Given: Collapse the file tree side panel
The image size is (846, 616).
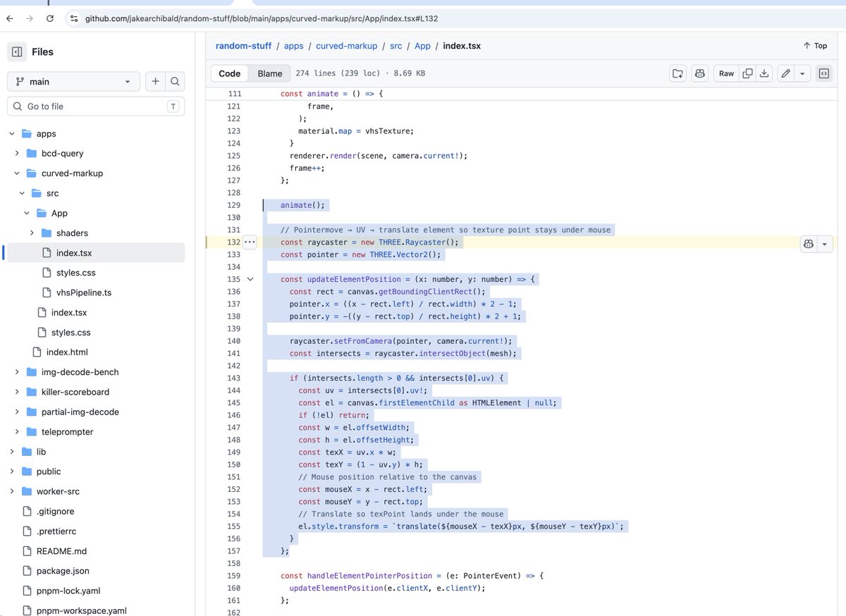Looking at the screenshot, I should [16, 51].
